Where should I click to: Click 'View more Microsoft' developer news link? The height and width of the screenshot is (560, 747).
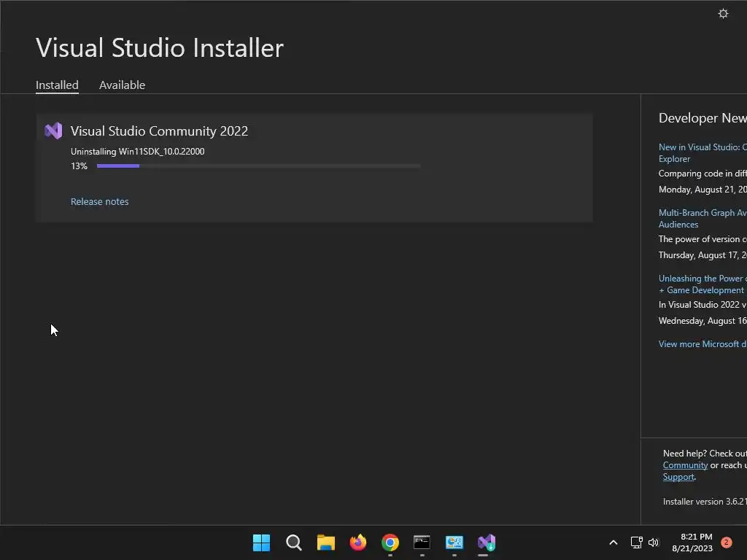click(703, 344)
